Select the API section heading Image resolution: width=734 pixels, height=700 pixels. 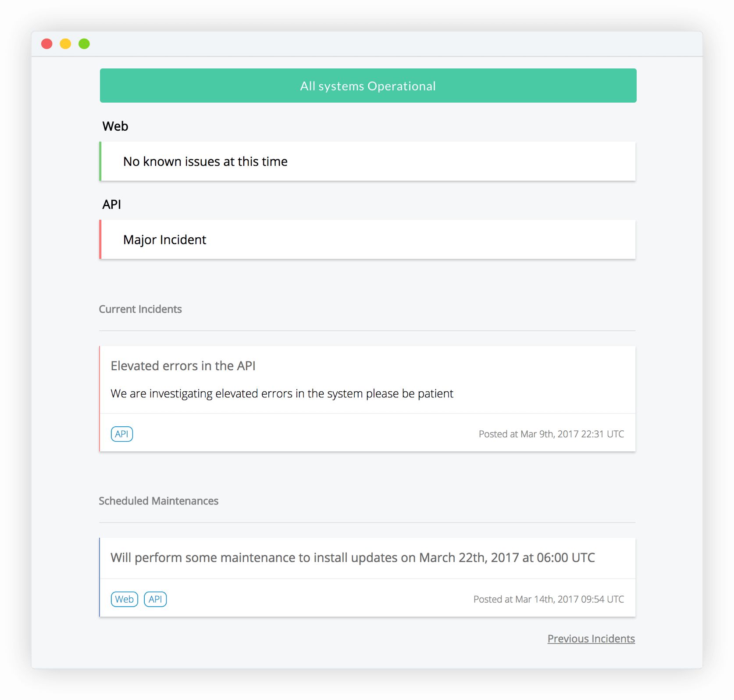[112, 204]
